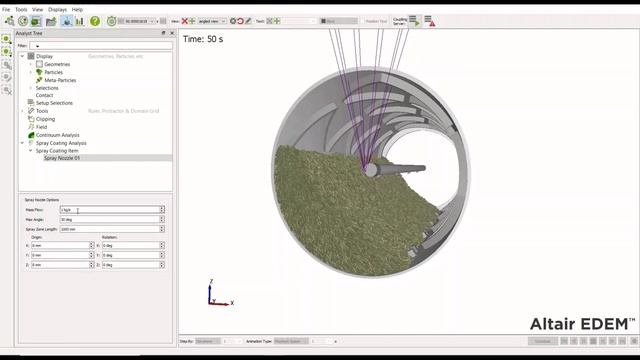Viewport: 640px width, 360px height.
Task: Open view settings gear icon
Action: tap(233, 21)
